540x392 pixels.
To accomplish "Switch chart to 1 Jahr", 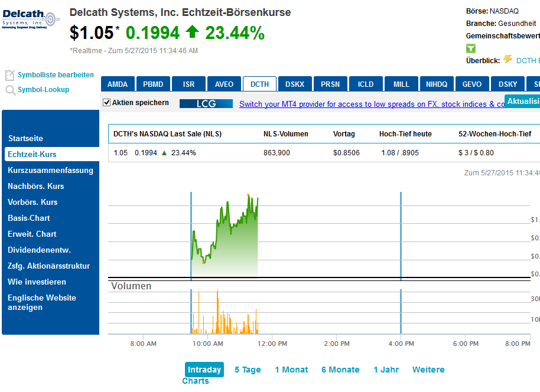I will [386, 370].
